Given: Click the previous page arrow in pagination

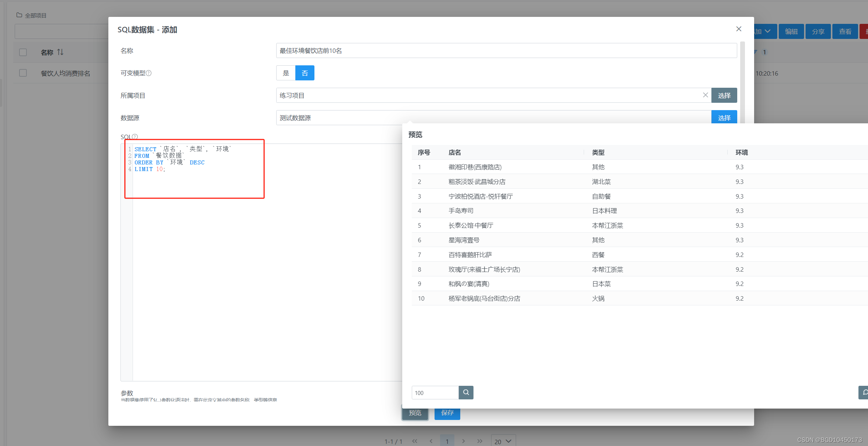Looking at the screenshot, I should [x=431, y=441].
